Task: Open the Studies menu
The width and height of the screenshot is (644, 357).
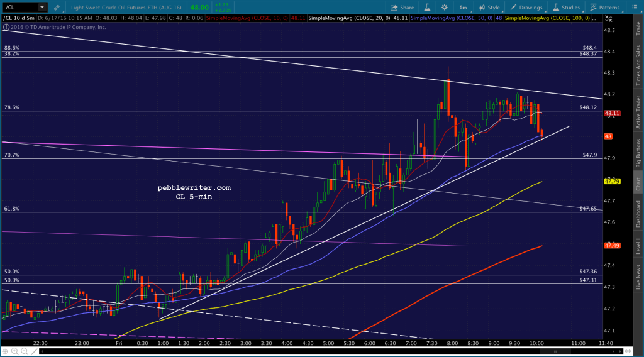Action: click(x=566, y=8)
